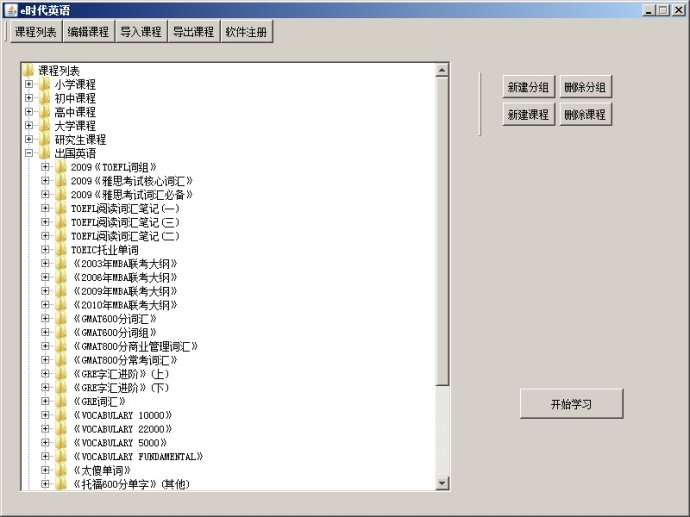690x517 pixels.
Task: Select the TOEIC托业单词 course label
Action: (x=105, y=249)
